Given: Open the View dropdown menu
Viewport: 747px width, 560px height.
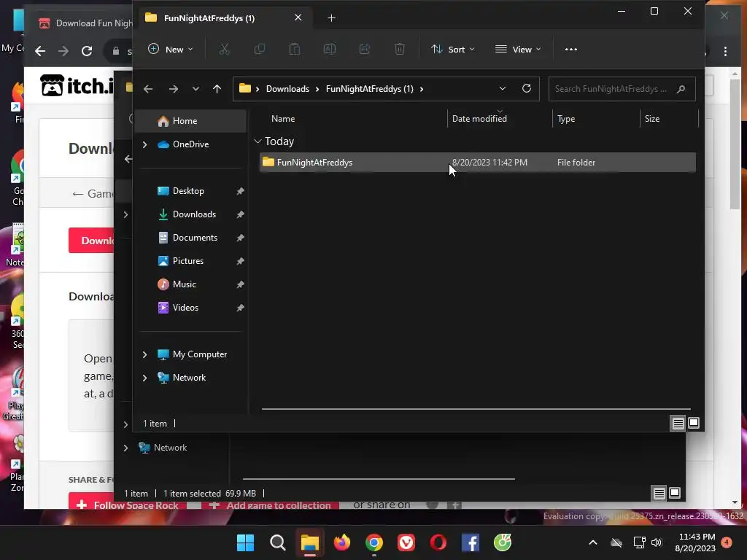Looking at the screenshot, I should click(x=518, y=49).
